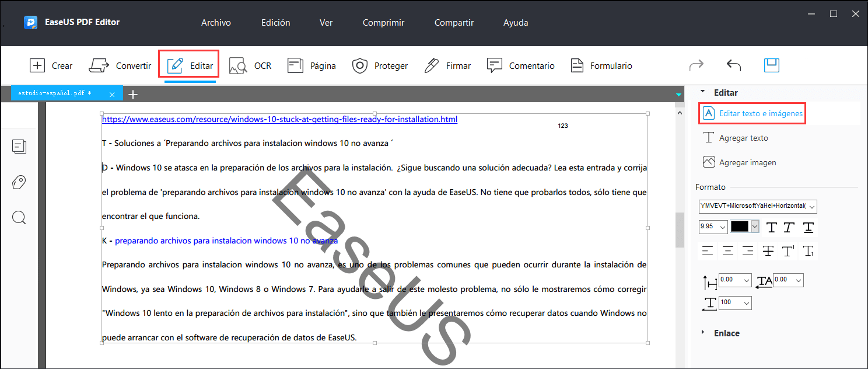Click the undo arrow
This screenshot has width=868, height=369.
pyautogui.click(x=733, y=65)
